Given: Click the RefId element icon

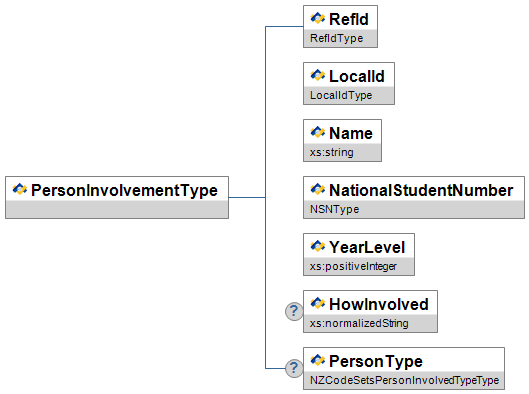Looking at the screenshot, I should pyautogui.click(x=317, y=18).
